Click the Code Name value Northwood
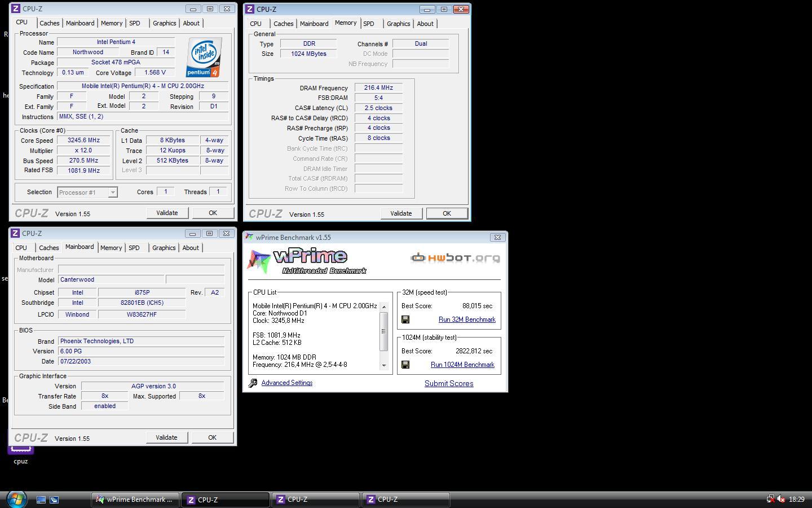Screen dimensions: 812x508 tap(87, 52)
